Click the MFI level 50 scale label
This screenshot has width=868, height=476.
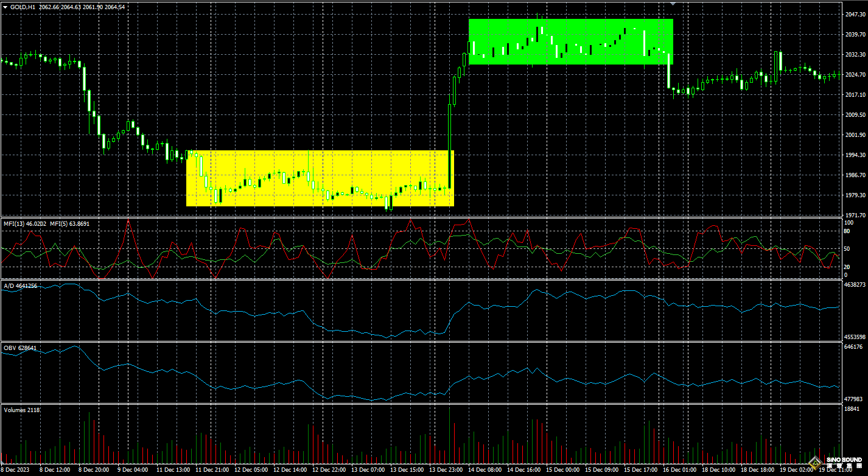(x=847, y=249)
